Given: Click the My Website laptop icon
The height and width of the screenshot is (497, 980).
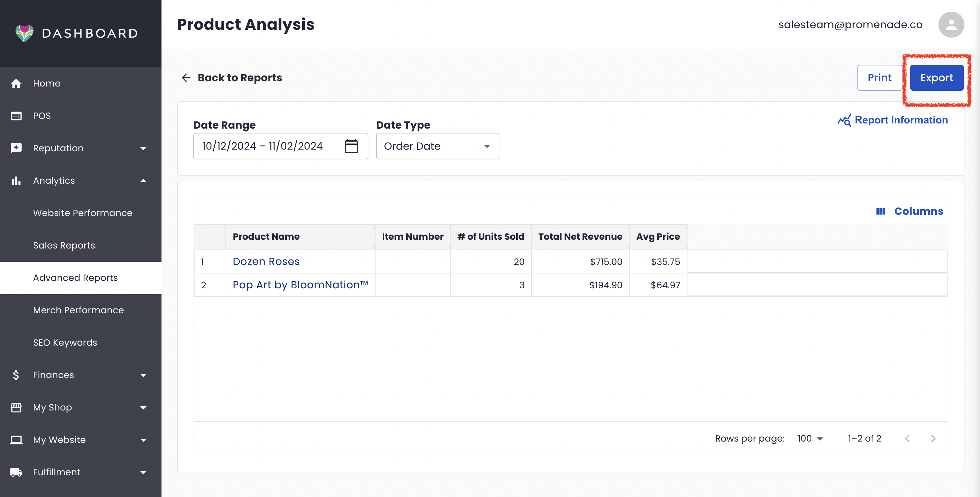Looking at the screenshot, I should coord(16,440).
